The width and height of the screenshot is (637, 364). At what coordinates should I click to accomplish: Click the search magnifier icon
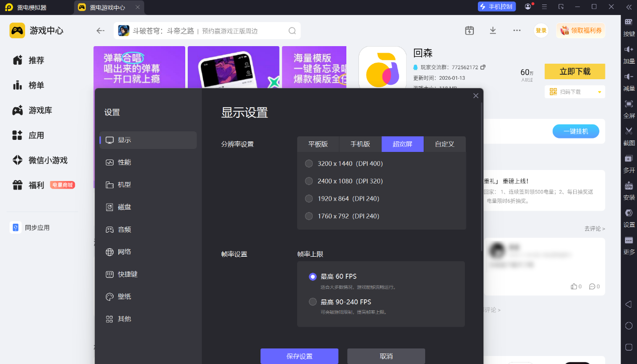pos(292,31)
